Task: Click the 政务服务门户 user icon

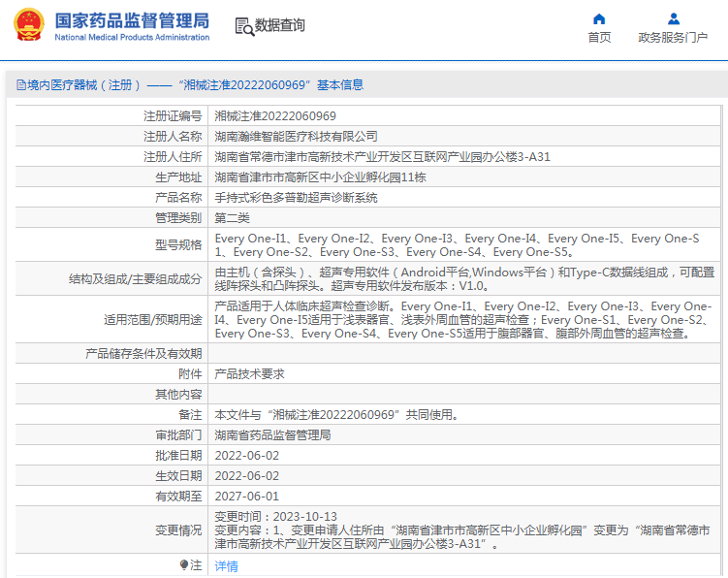Action: point(673,19)
